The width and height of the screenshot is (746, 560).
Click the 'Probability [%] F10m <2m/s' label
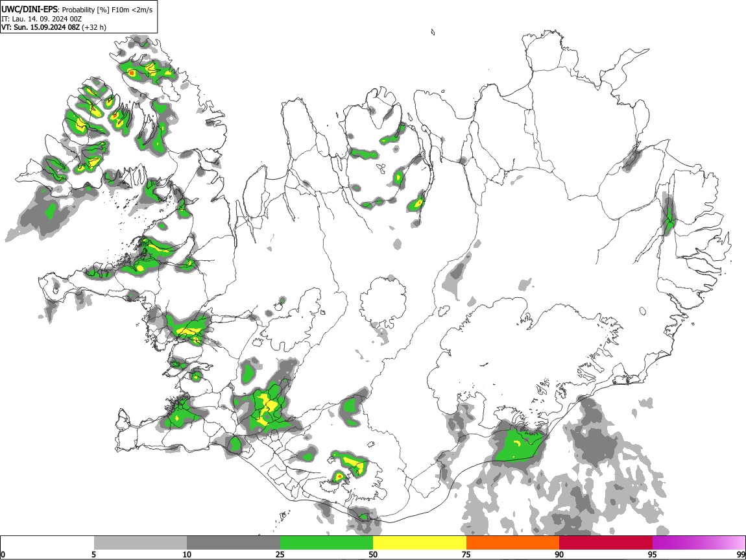107,10
